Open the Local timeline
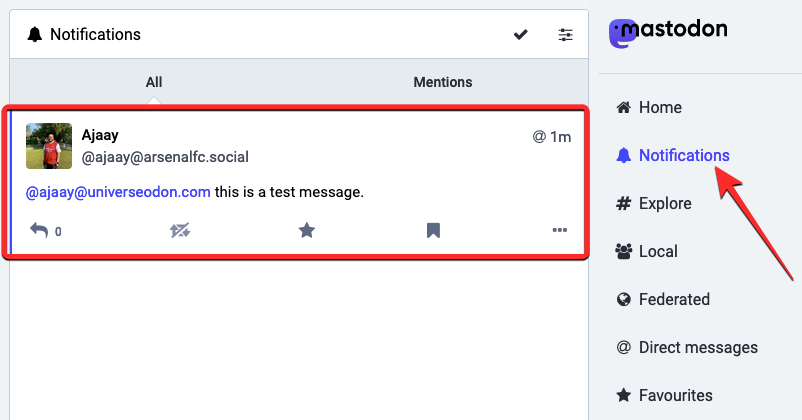The image size is (802, 420). [657, 251]
